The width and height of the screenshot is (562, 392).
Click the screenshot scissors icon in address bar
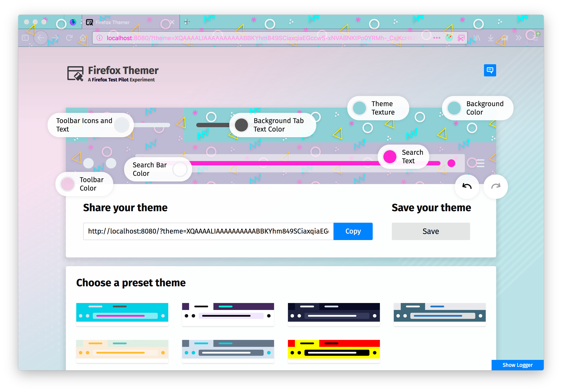pos(461,38)
